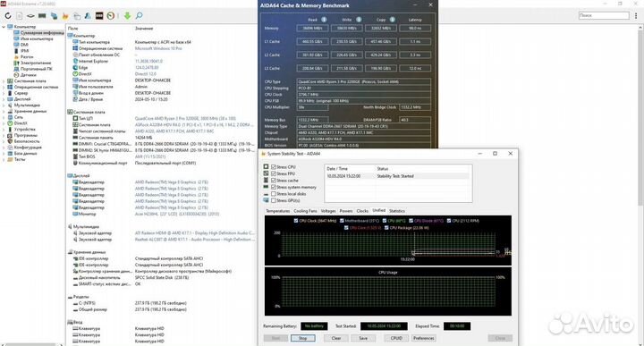Click the Copy info icon in benchmark window
The width and height of the screenshot is (644, 346).
coord(393,20)
